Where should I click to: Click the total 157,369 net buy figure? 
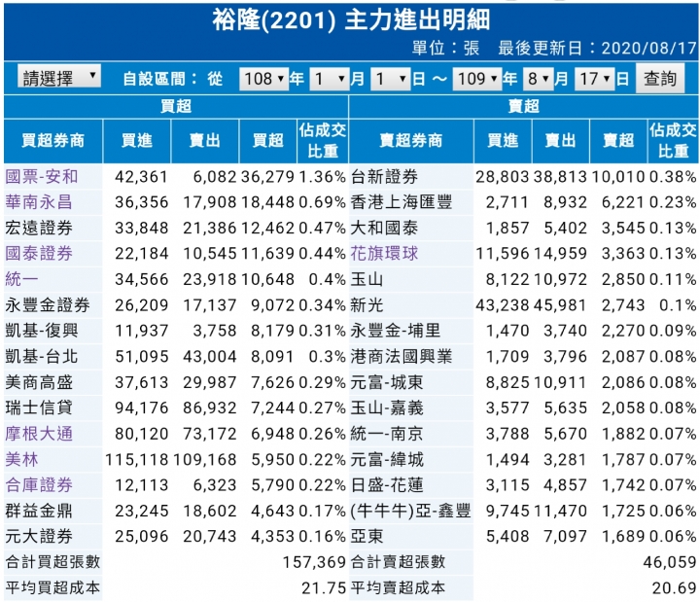click(x=314, y=562)
